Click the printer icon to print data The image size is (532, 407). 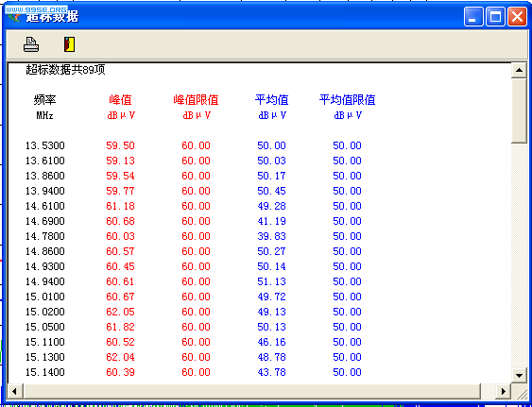click(x=31, y=44)
